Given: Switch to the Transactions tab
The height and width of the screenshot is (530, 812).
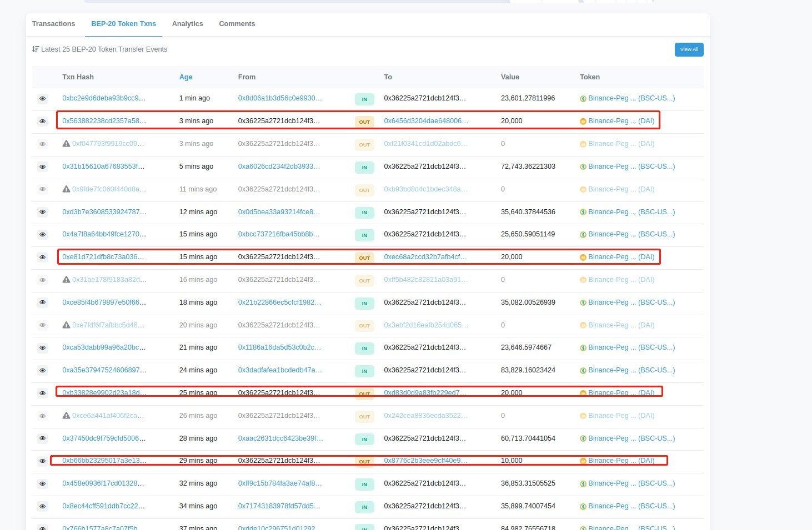Looking at the screenshot, I should [53, 24].
